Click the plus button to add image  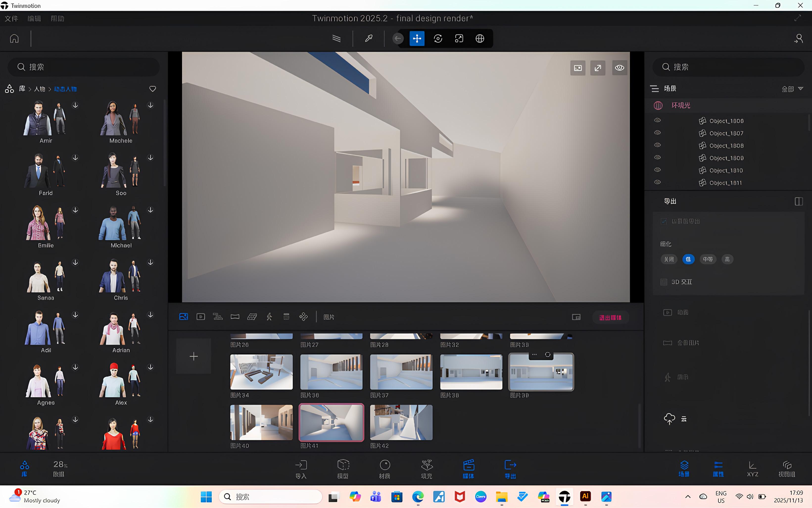point(194,356)
